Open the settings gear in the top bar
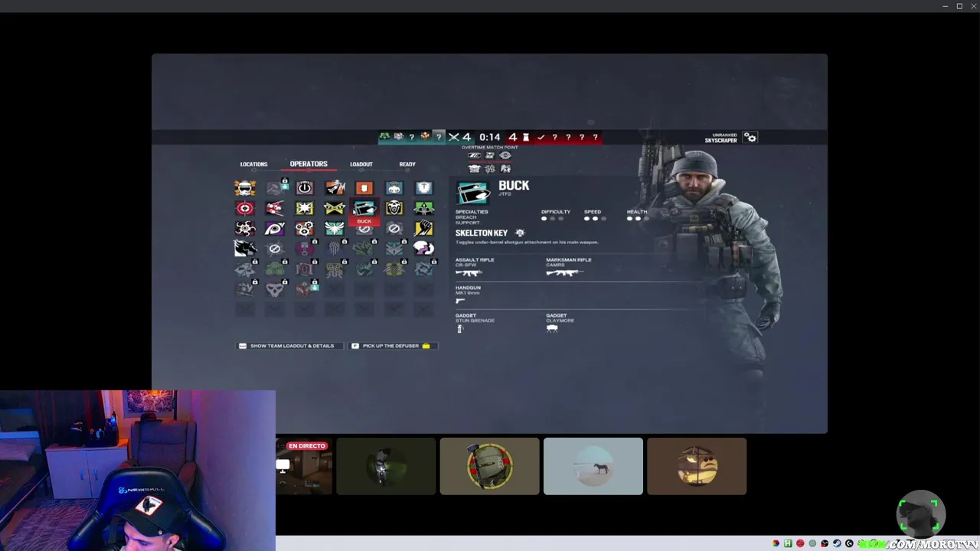 pos(751,138)
